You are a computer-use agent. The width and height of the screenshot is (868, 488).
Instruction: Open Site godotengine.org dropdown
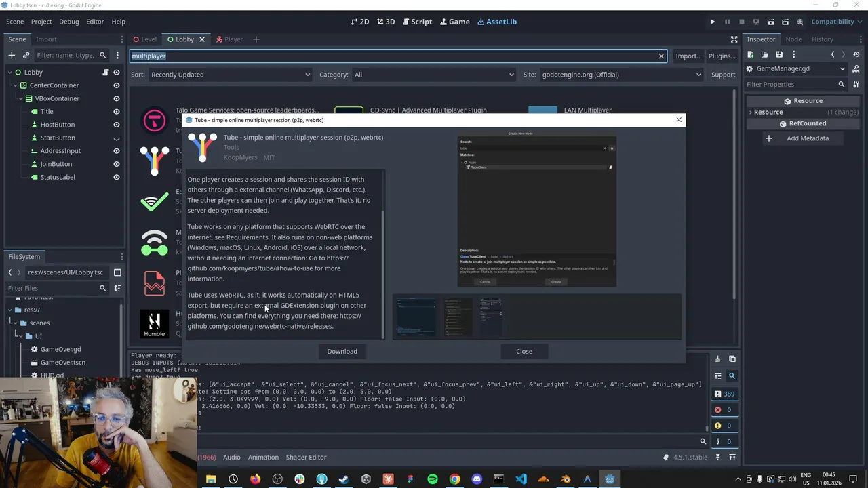(x=621, y=75)
